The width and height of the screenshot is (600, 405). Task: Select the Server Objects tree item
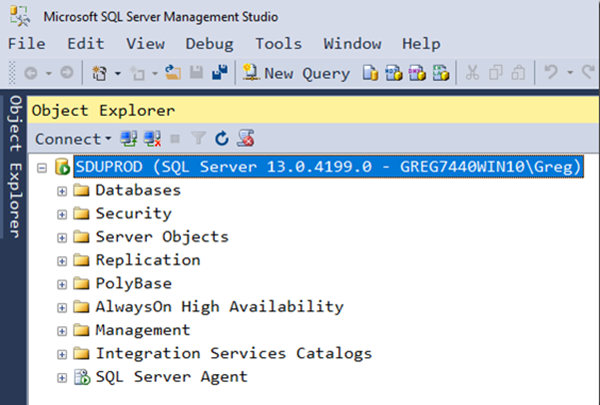click(x=162, y=237)
